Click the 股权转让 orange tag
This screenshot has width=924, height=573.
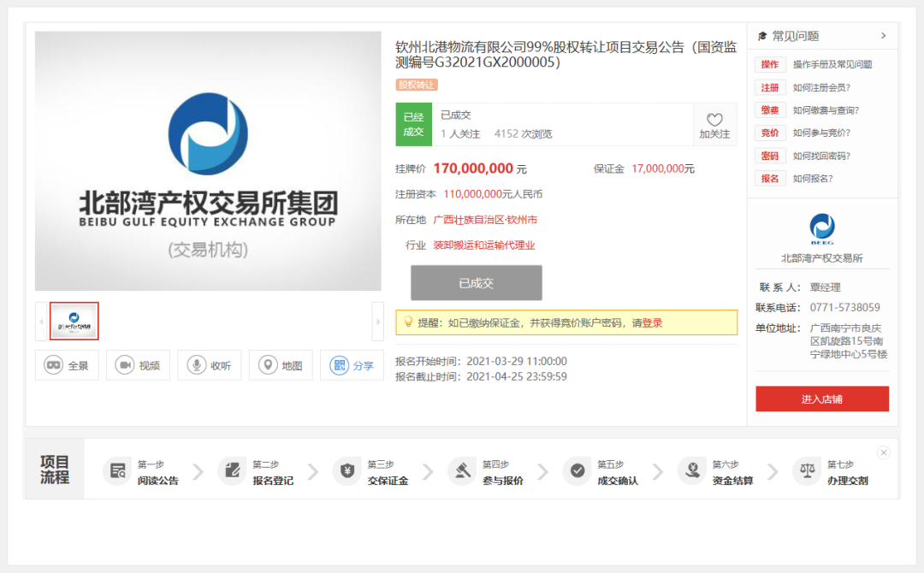coord(417,85)
